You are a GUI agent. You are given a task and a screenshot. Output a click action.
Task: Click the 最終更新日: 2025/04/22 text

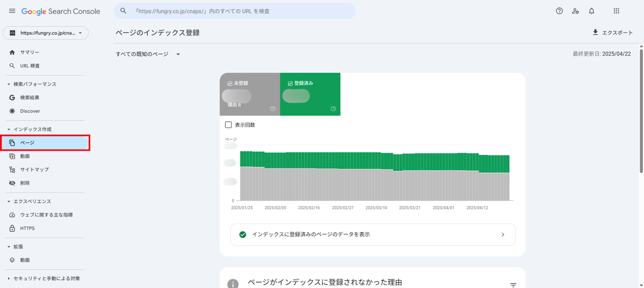(602, 54)
